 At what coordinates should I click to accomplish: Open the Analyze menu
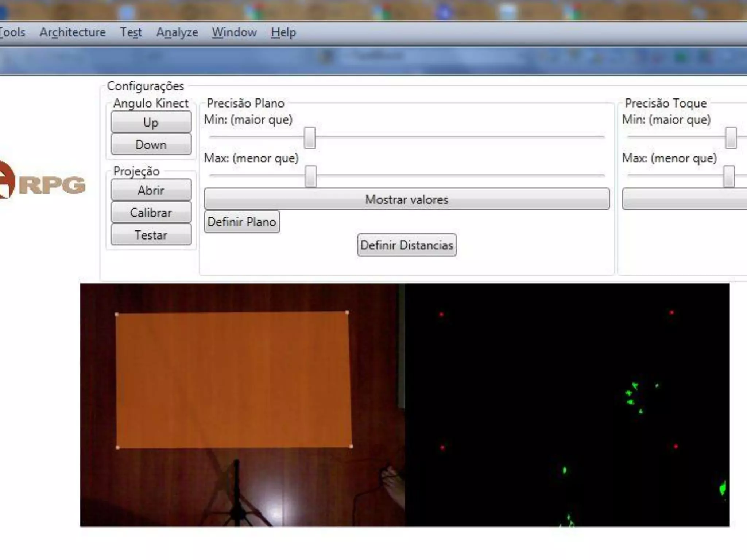coord(177,32)
